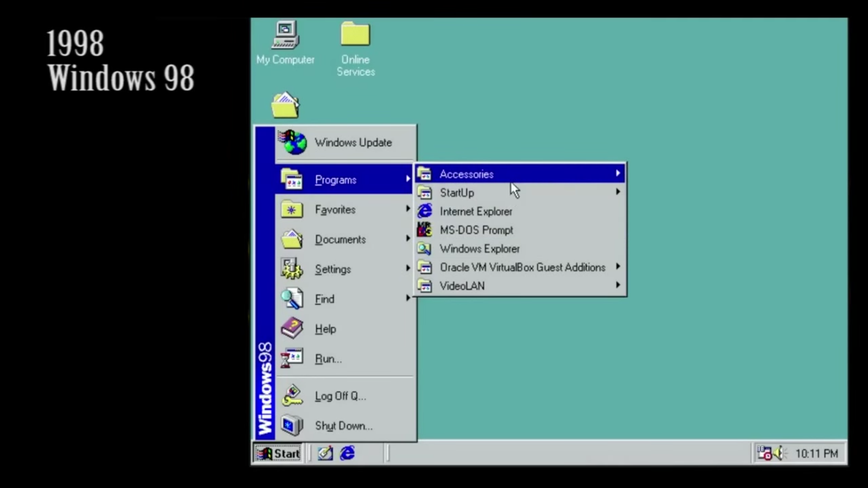Image resolution: width=868 pixels, height=488 pixels.
Task: Select Windows Update menu entry
Action: [x=346, y=143]
